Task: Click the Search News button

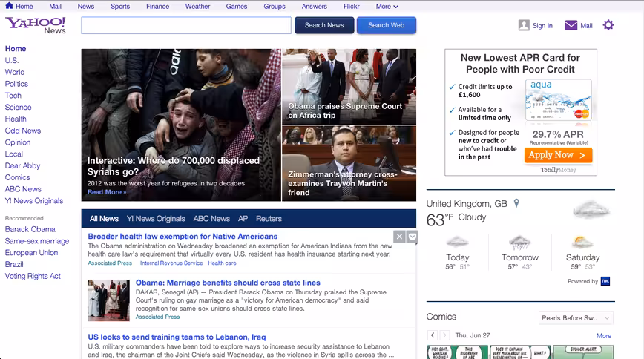Action: (324, 25)
